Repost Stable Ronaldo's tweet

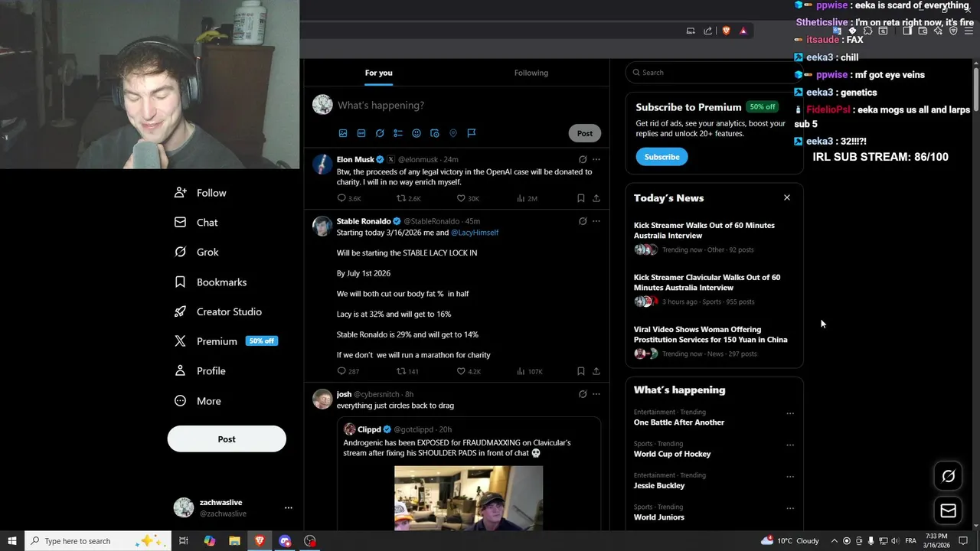401,371
